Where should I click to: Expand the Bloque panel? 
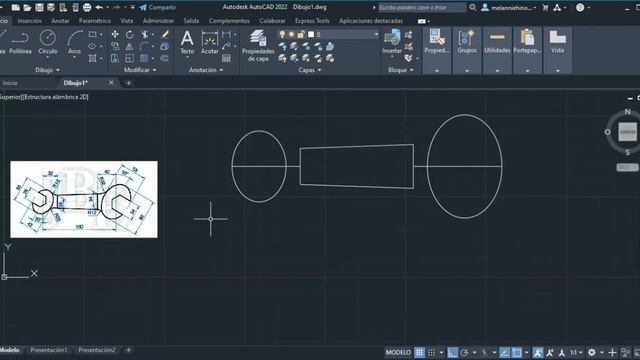[x=401, y=70]
